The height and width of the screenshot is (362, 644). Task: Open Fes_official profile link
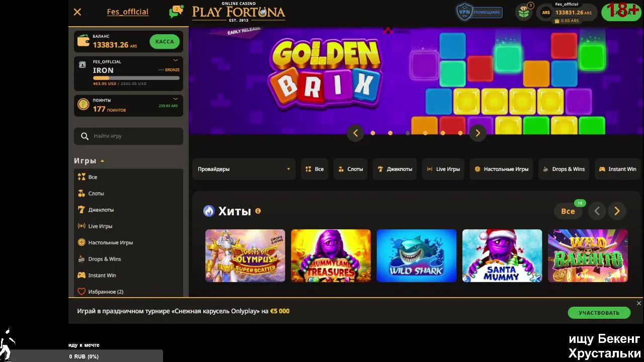point(128,12)
